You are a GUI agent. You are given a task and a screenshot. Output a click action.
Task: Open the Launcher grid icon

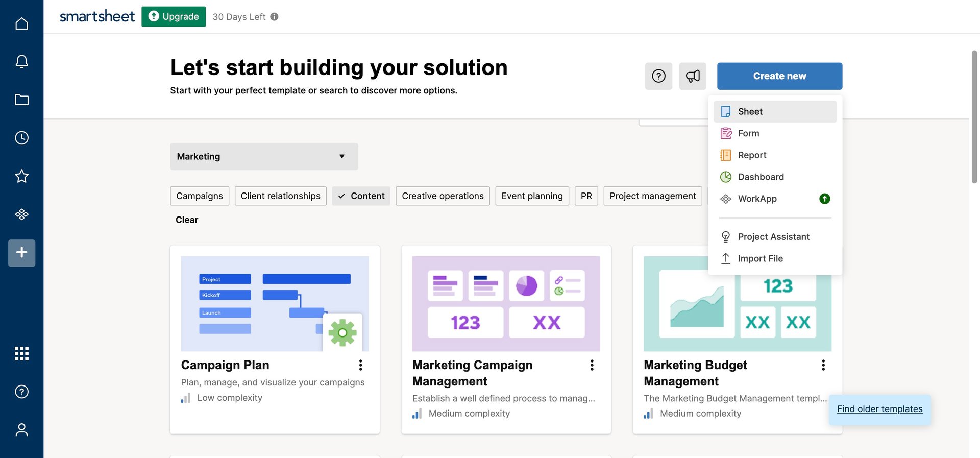(21, 353)
